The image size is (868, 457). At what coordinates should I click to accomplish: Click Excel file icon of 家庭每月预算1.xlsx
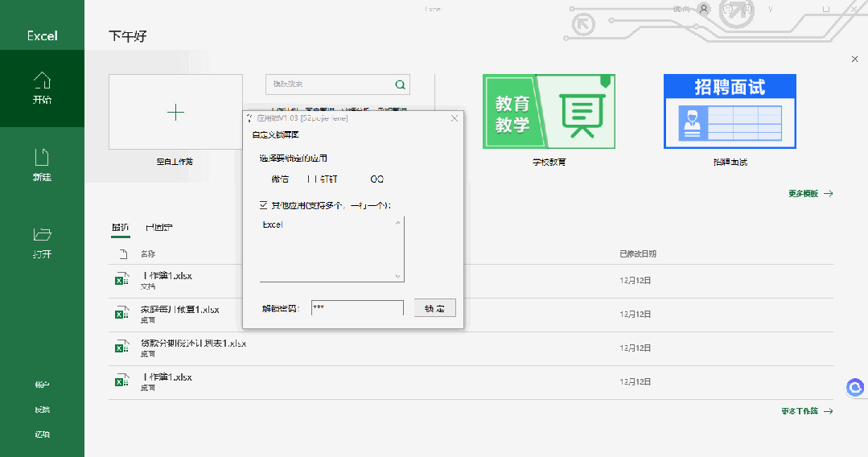pos(121,312)
